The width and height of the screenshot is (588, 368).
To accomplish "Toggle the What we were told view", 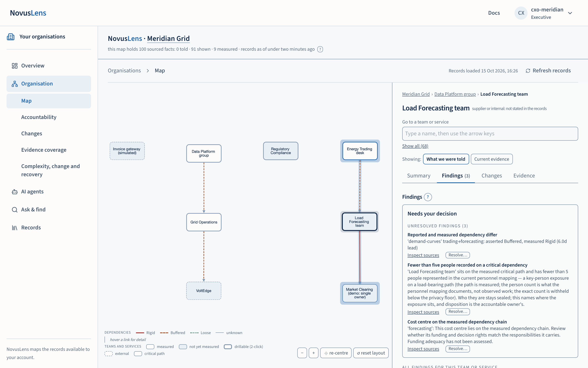I will [446, 159].
